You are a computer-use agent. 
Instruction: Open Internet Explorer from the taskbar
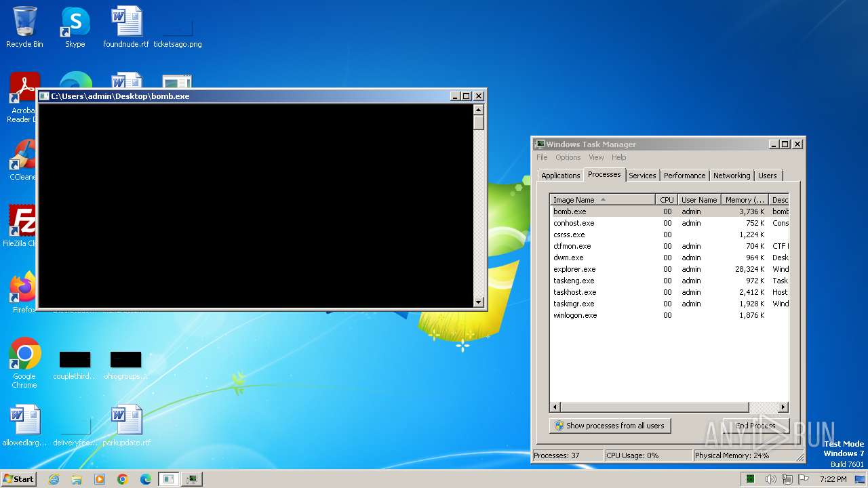[54, 479]
